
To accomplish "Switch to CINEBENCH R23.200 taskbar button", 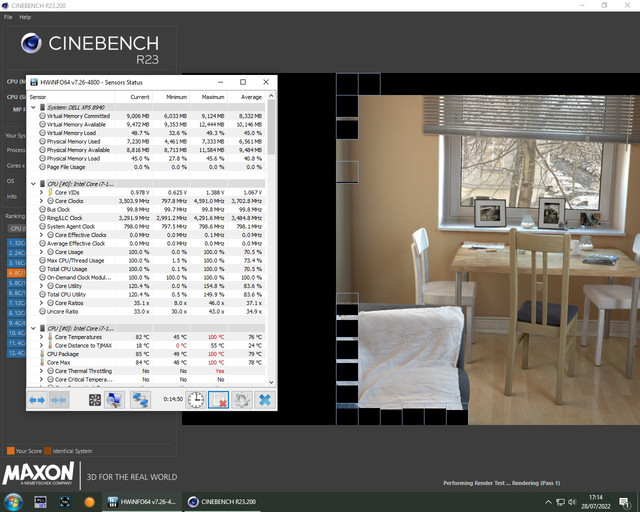I will [x=222, y=502].
